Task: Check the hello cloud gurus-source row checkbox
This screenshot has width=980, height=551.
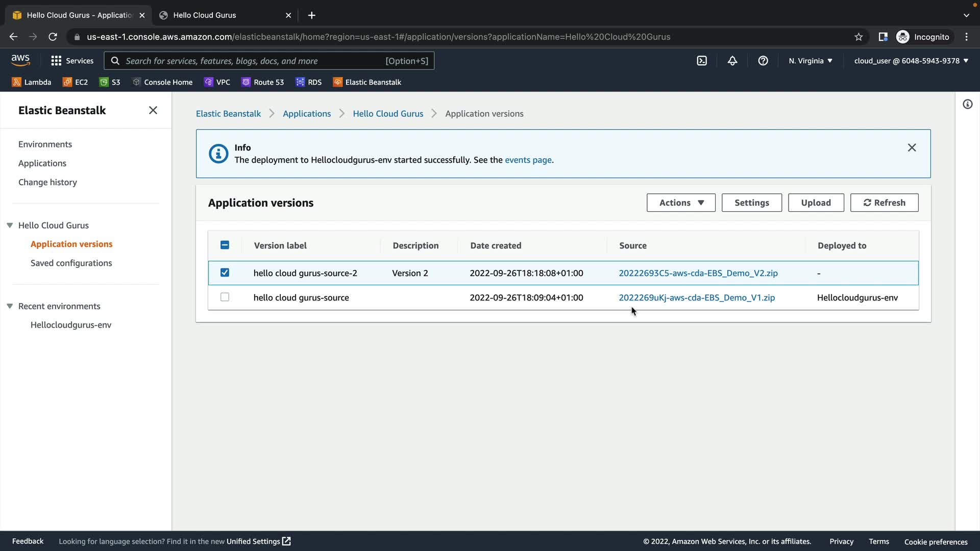Action: click(x=225, y=297)
